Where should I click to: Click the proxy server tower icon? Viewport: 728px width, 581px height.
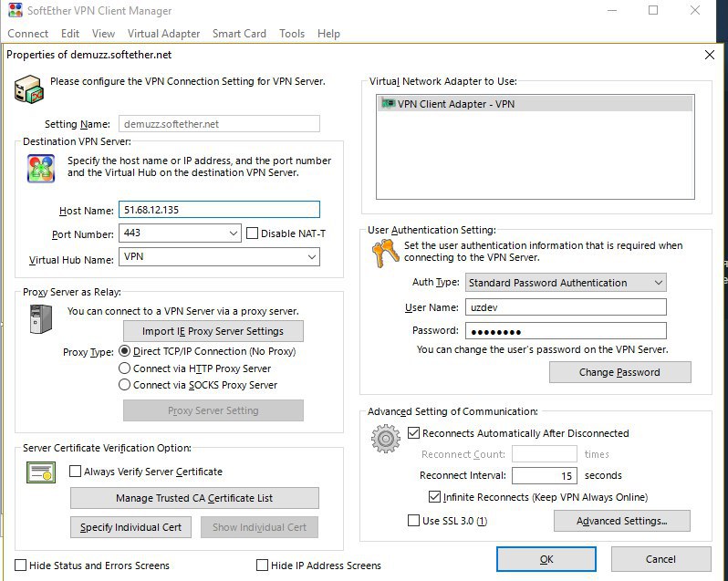40,319
